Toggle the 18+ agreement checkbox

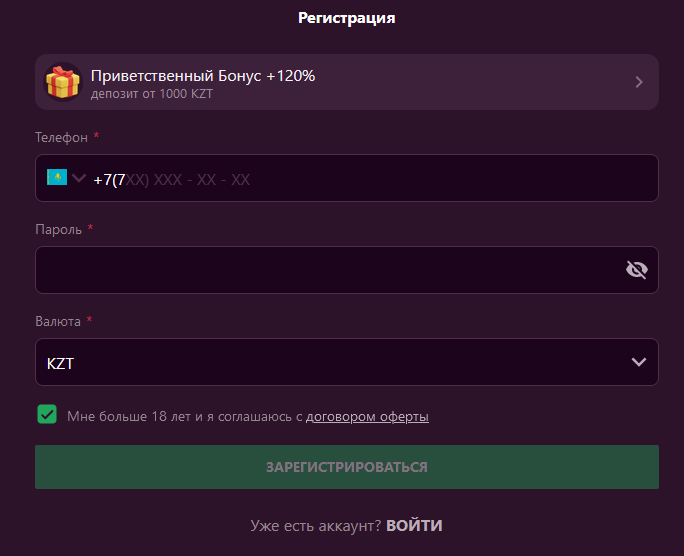(47, 414)
